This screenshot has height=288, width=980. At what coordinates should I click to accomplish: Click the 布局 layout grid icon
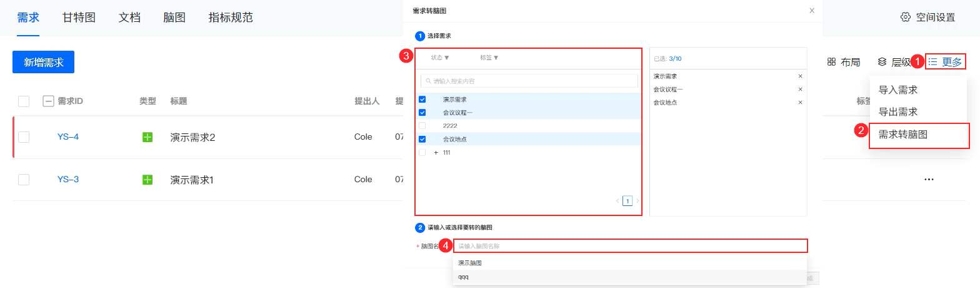(832, 62)
